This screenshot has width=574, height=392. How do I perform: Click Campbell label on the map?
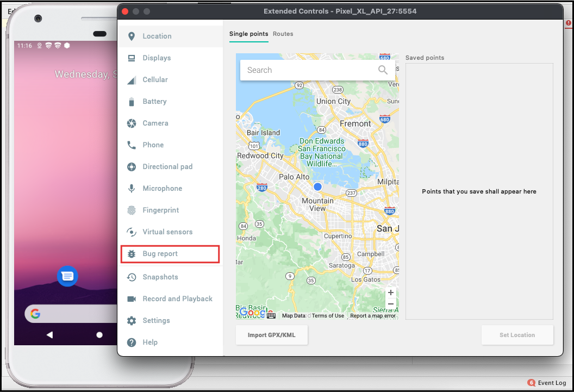coord(371,254)
